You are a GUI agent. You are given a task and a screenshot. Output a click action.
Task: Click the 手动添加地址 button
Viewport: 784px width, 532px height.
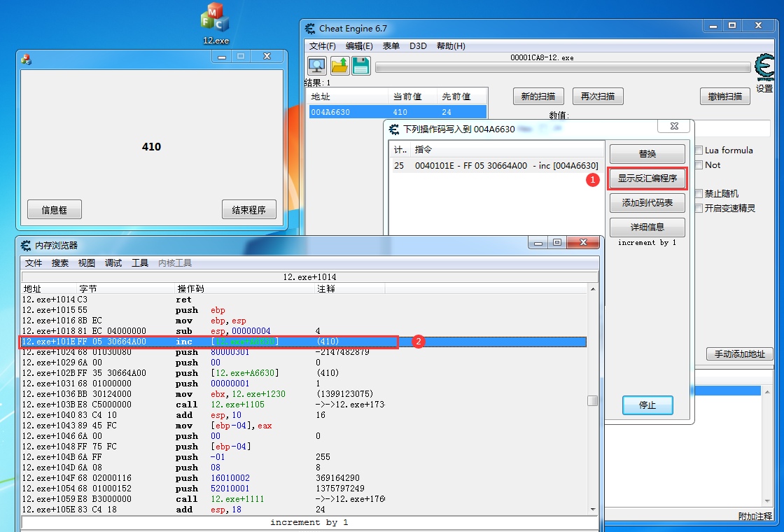(739, 354)
